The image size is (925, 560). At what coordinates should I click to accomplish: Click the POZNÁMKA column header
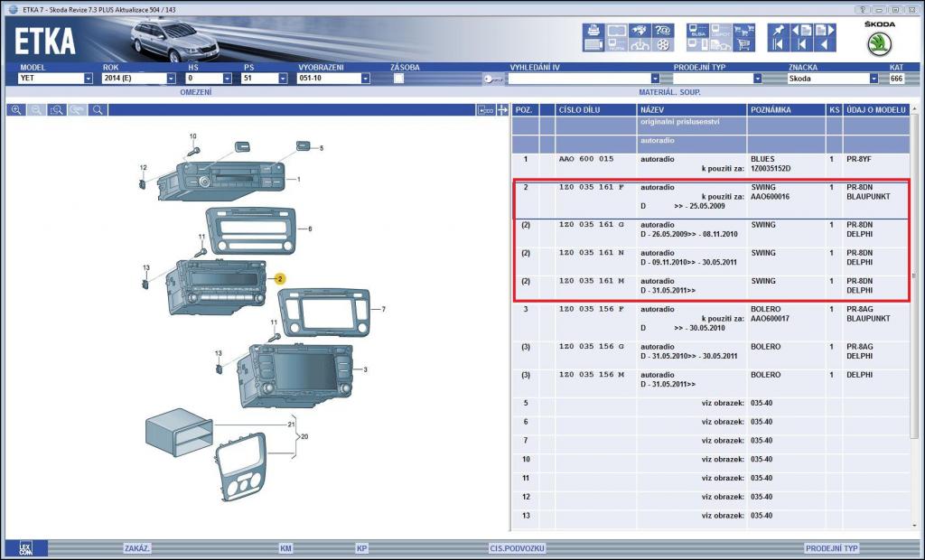tap(787, 110)
